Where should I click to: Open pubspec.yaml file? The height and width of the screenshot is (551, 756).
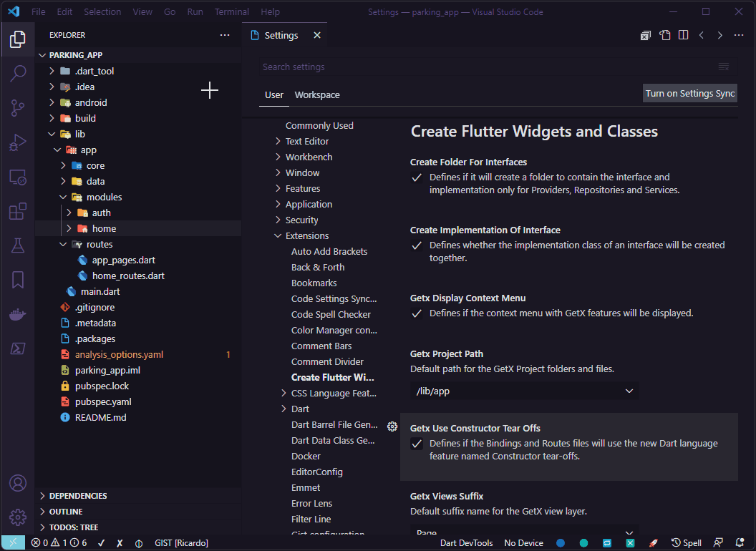point(102,401)
